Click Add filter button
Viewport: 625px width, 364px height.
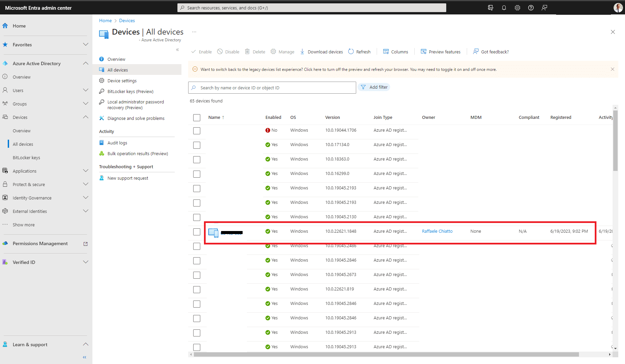[x=374, y=87]
